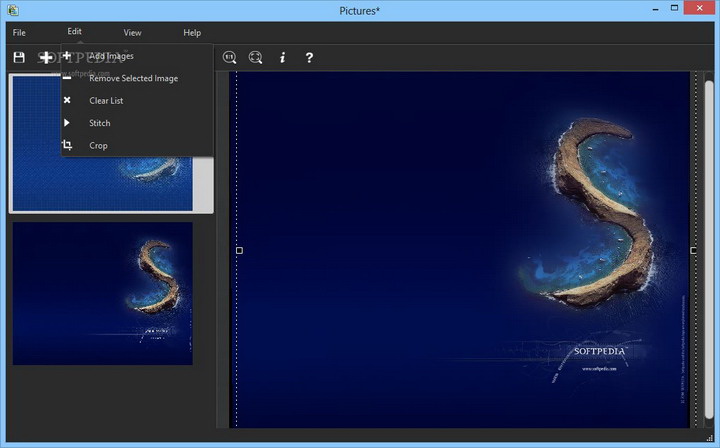Collapse the open Edit menu
720x448 pixels.
point(75,32)
